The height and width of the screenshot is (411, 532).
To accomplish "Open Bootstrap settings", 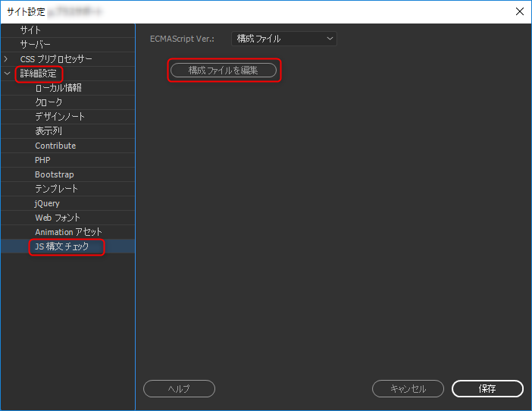I will point(55,174).
